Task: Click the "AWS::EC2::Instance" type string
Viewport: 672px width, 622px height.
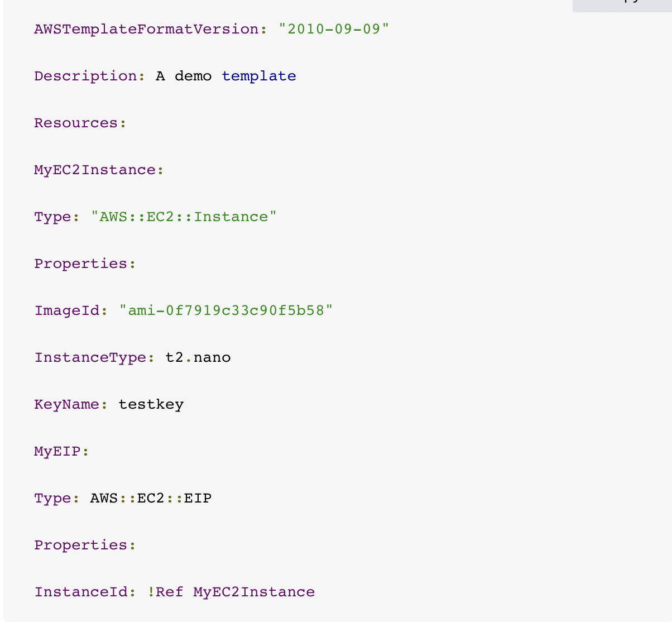Action: tap(184, 217)
